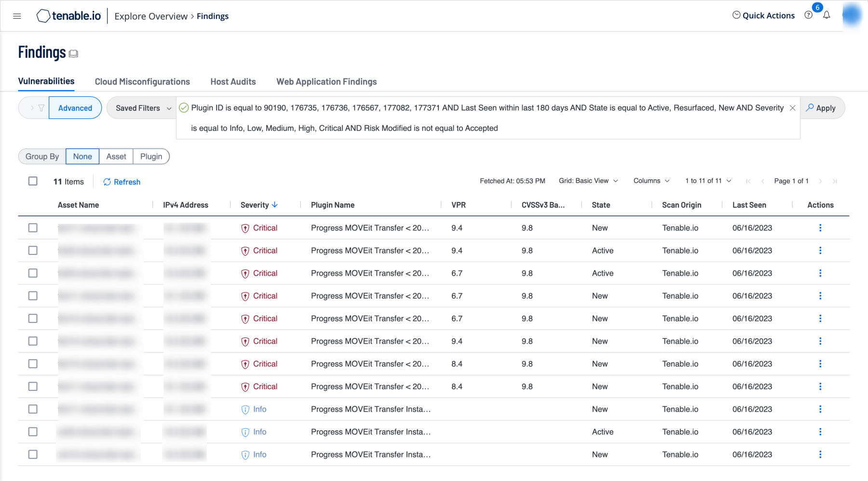Click the Findings breadcrumb
The height and width of the screenshot is (481, 868).
(213, 16)
